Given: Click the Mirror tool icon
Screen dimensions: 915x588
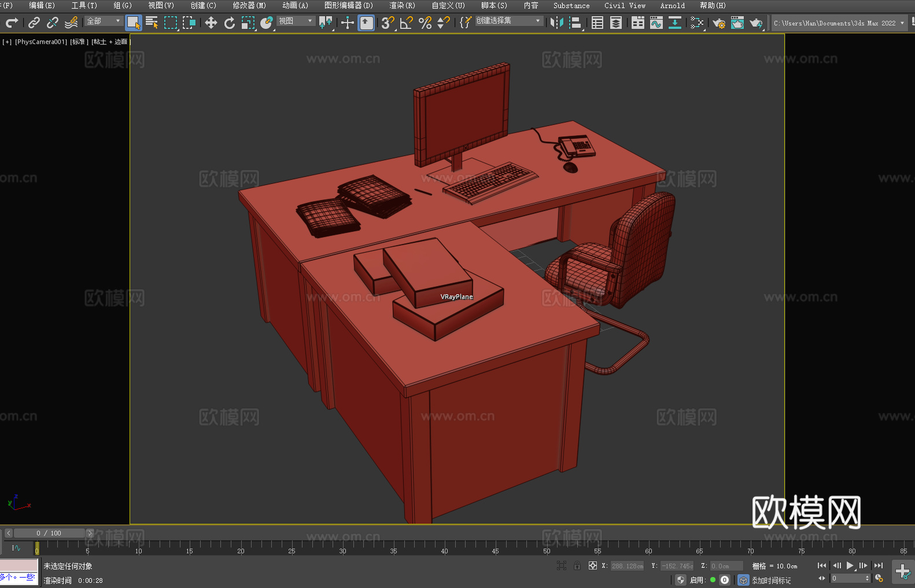Looking at the screenshot, I should [x=557, y=23].
